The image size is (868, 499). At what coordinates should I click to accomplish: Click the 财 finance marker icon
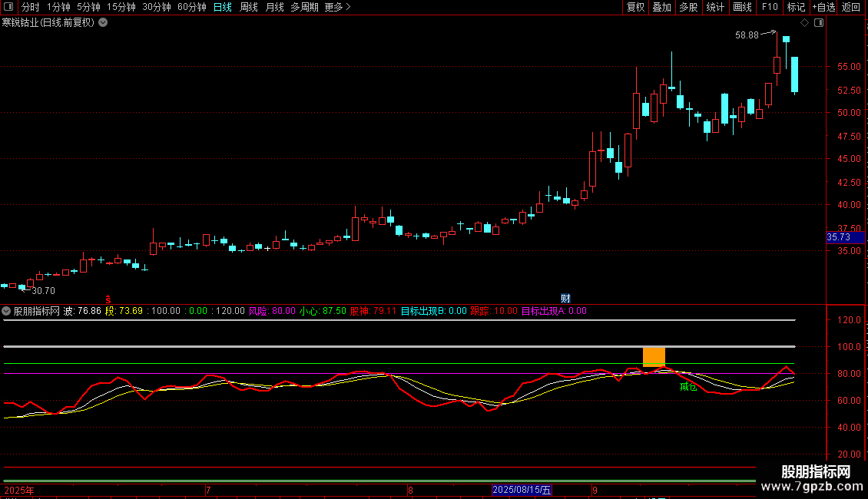pos(565,298)
